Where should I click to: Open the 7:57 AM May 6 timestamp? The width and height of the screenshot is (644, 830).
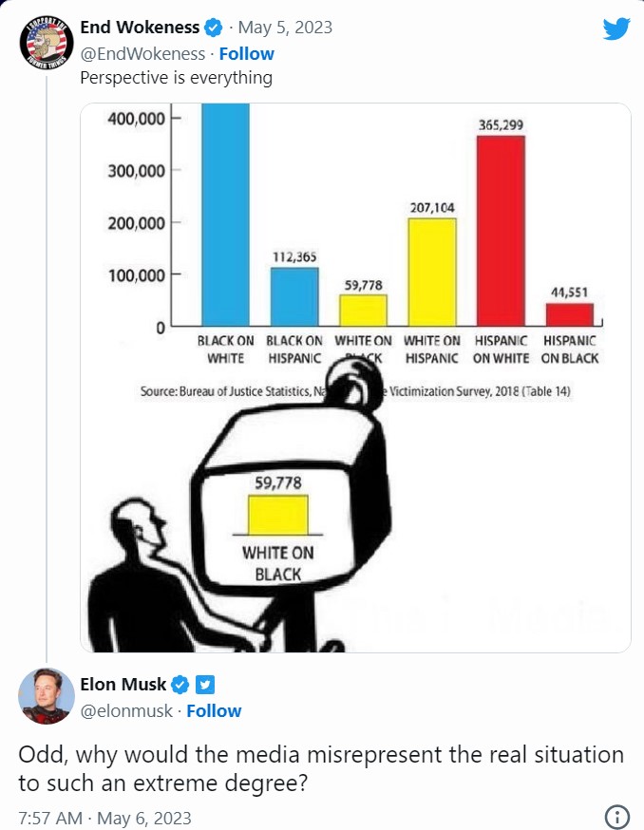[x=104, y=818]
